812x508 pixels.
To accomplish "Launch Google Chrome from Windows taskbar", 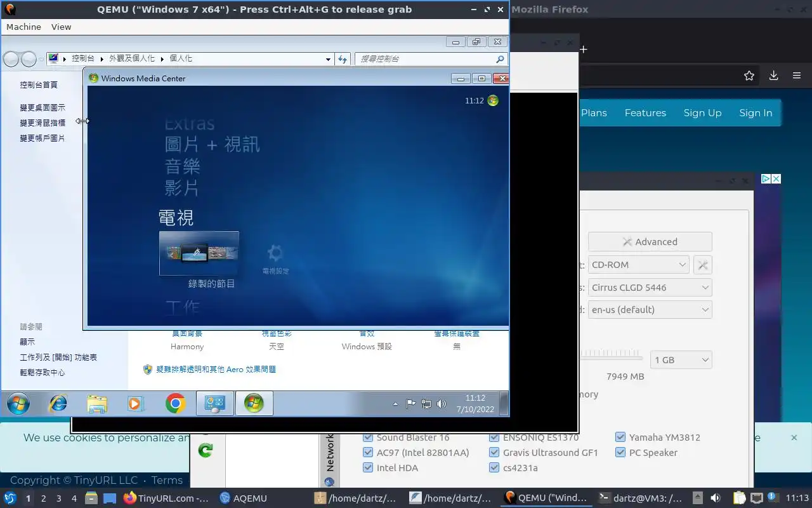I will pyautogui.click(x=176, y=404).
